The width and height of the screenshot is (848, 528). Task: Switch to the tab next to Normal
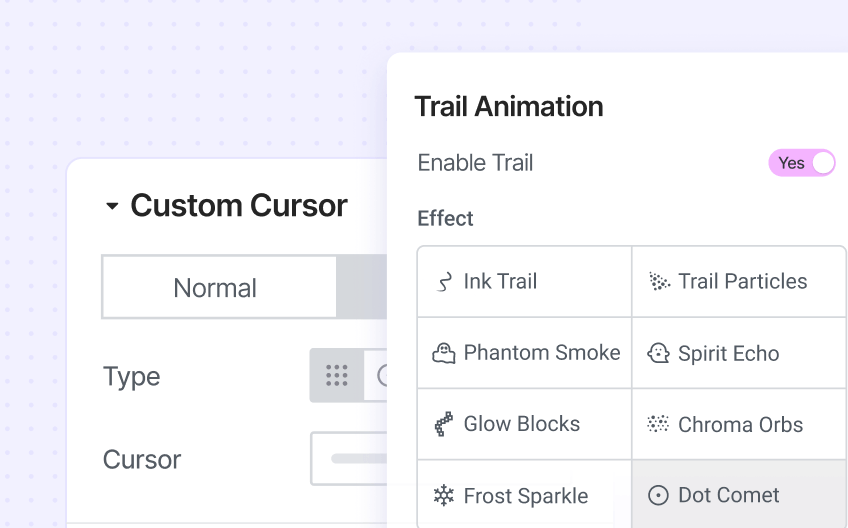[x=362, y=288]
